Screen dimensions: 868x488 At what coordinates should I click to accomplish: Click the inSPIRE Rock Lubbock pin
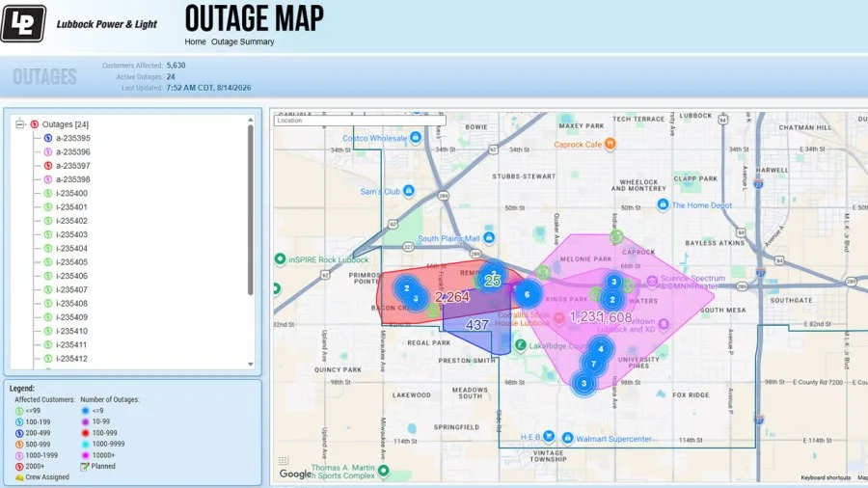[x=280, y=258]
